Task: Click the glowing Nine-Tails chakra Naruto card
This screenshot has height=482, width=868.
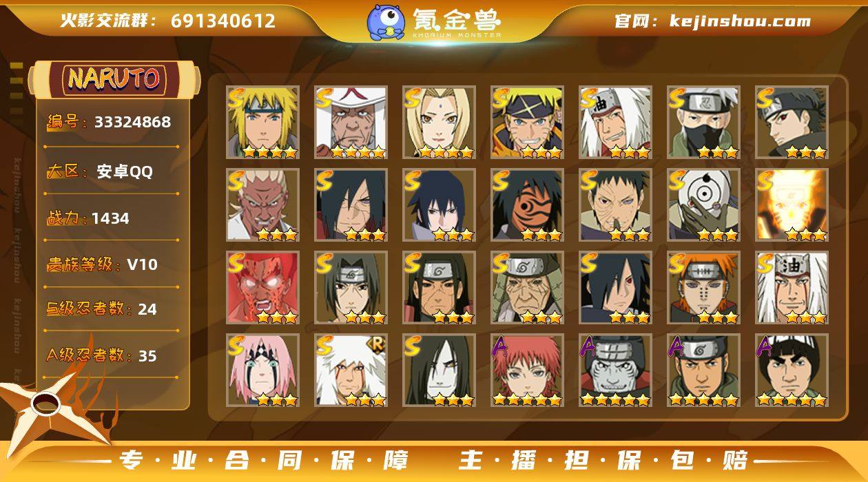Action: click(x=792, y=205)
